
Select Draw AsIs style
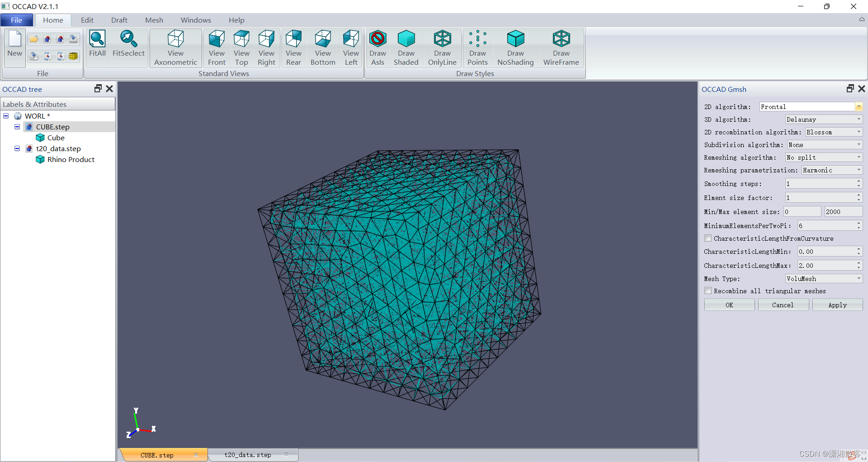coord(377,48)
